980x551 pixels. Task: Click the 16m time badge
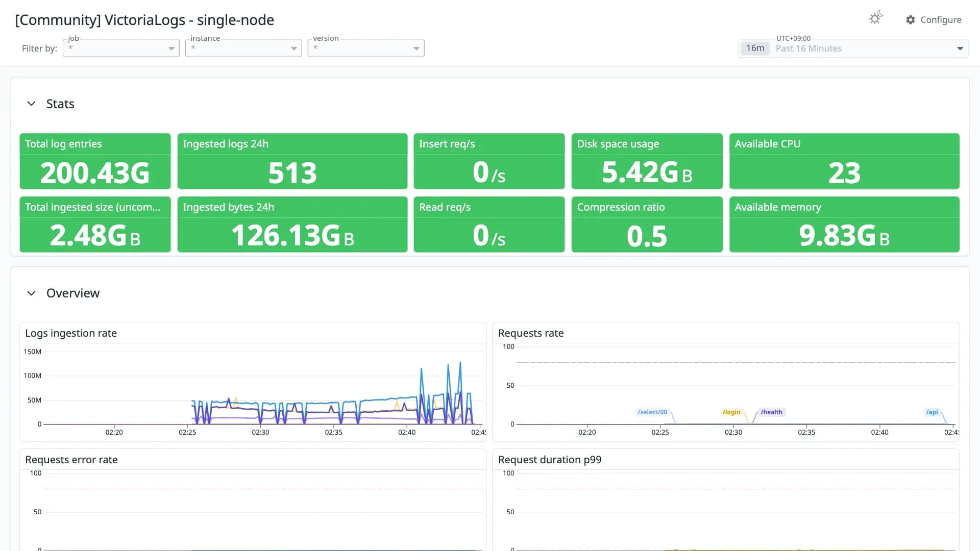(x=755, y=48)
